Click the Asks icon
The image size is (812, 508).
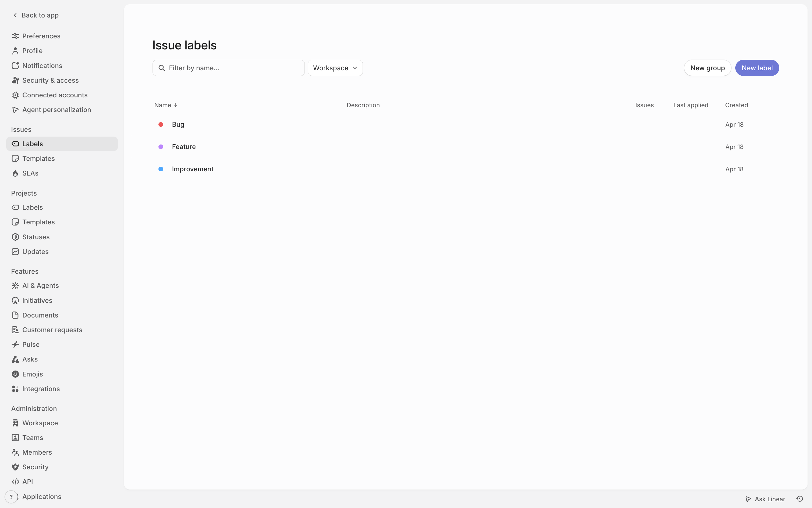(x=16, y=359)
